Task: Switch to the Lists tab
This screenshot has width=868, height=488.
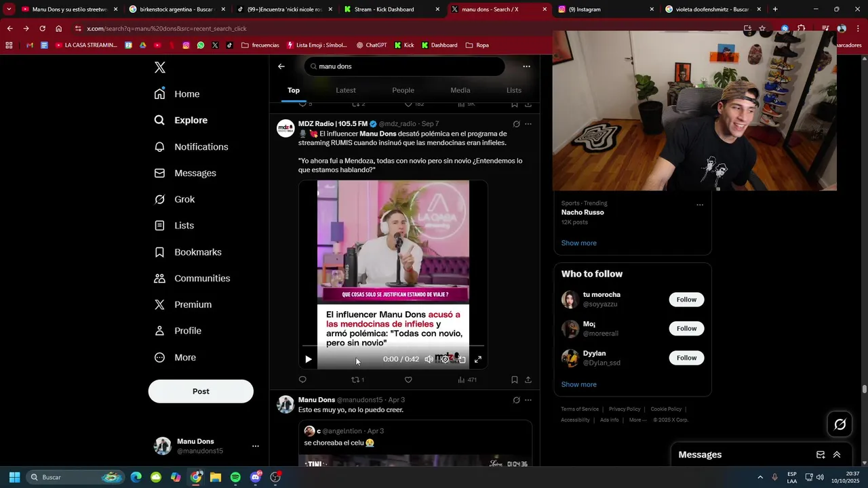Action: 514,90
